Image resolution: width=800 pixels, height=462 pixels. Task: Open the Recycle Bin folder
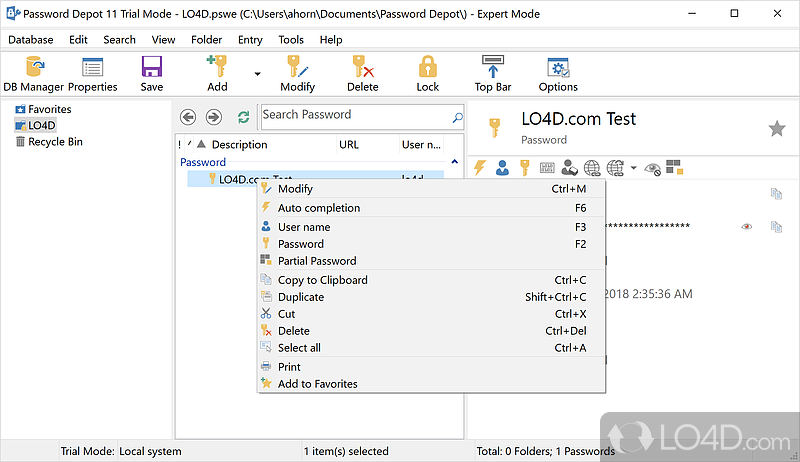(55, 142)
